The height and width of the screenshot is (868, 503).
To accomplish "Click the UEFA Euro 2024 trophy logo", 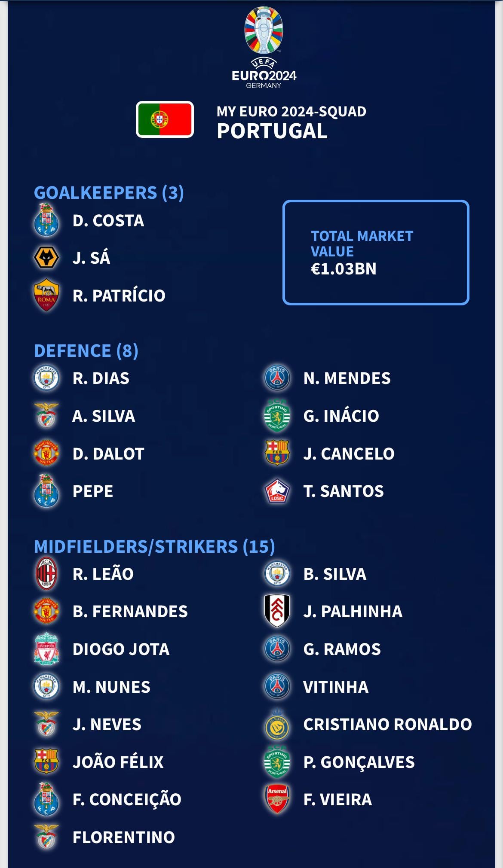I will coord(264,47).
